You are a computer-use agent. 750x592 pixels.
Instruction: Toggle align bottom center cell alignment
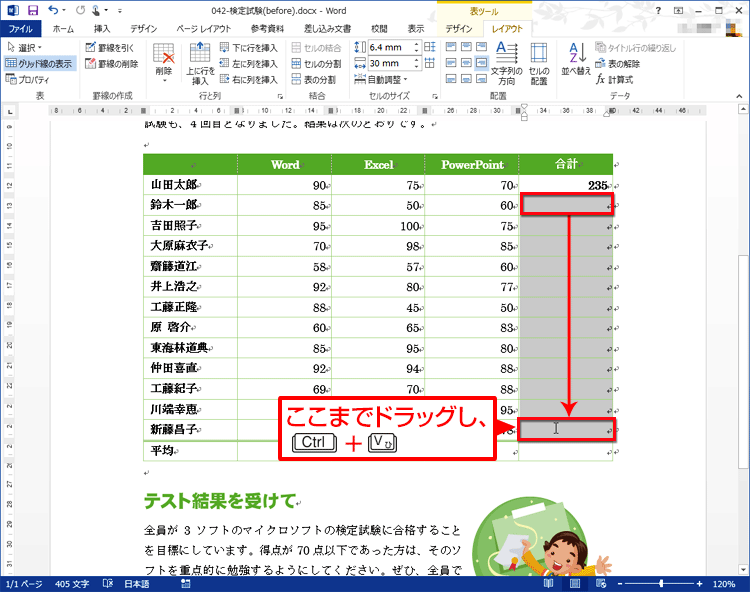[x=466, y=78]
